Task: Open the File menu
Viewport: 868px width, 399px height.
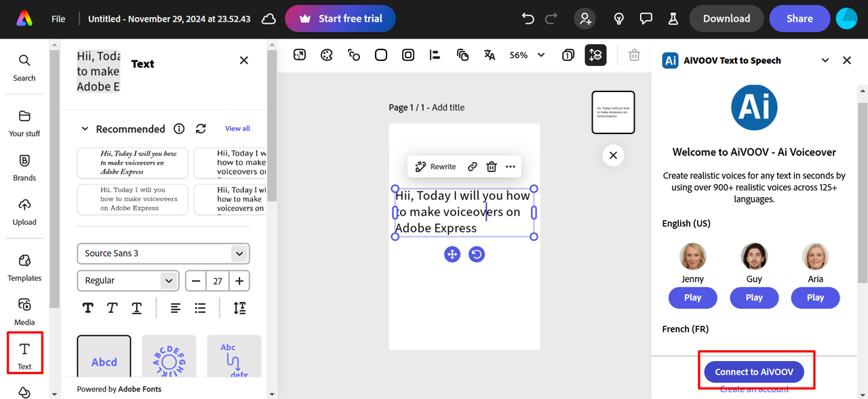Action: point(58,19)
